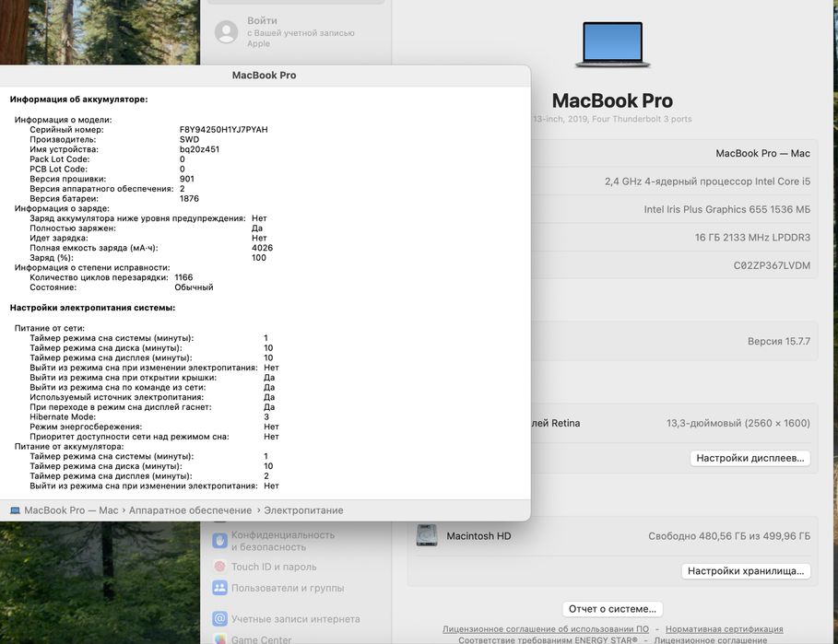Screen dimensions: 838x644
Task: Click 'Intel Iris Plus Graphics 655' graphics text
Action: click(705, 209)
